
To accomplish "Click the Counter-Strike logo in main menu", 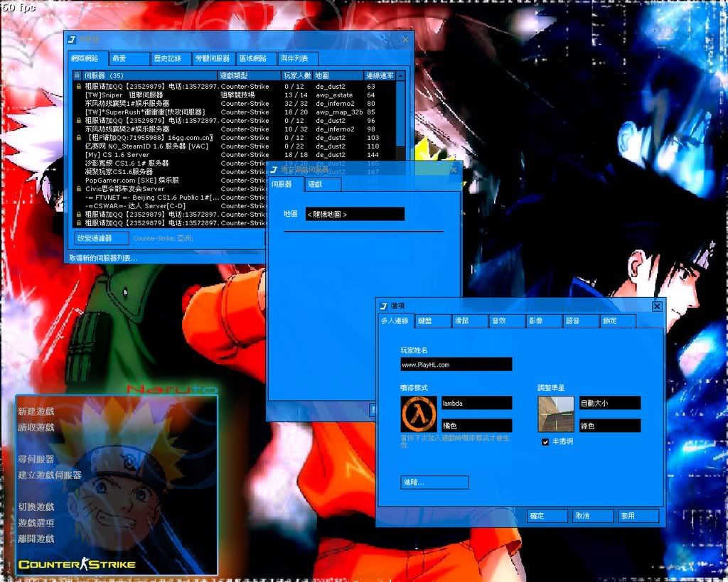I will [x=77, y=564].
